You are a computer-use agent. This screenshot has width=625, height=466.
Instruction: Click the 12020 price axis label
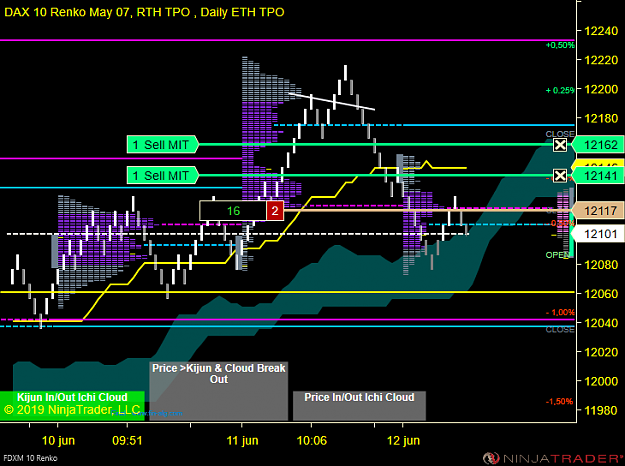pyautogui.click(x=601, y=352)
